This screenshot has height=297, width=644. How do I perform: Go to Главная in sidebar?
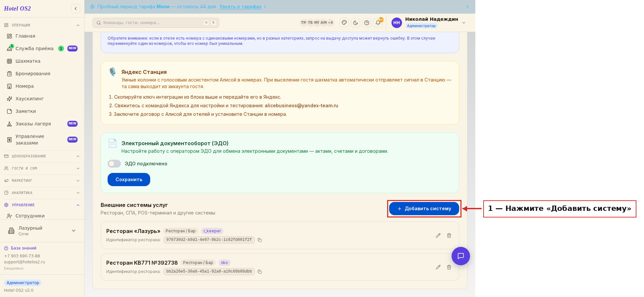click(42, 36)
